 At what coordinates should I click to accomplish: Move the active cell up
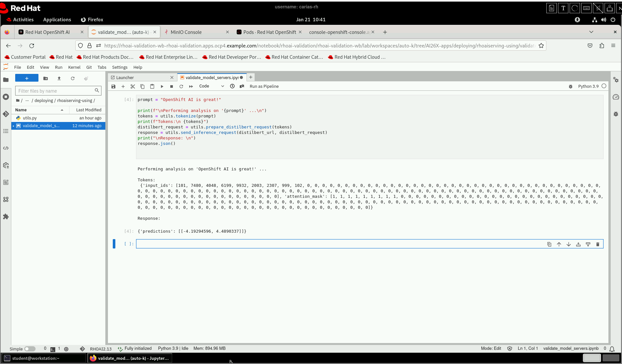559,244
